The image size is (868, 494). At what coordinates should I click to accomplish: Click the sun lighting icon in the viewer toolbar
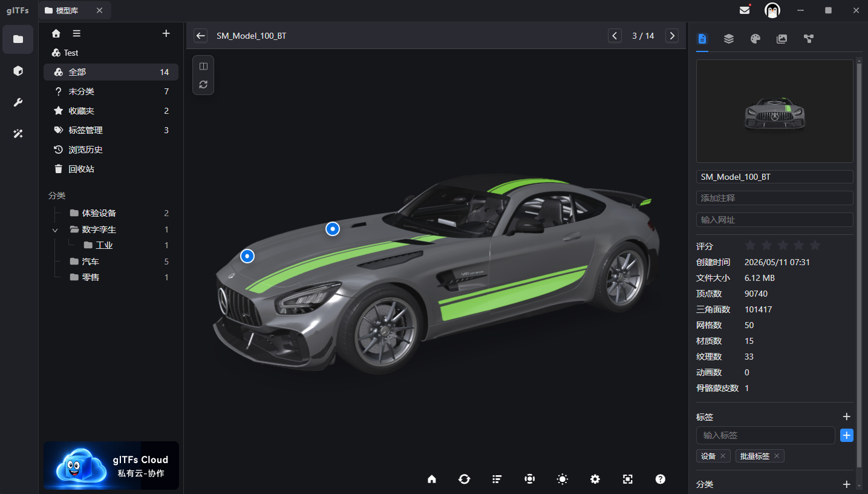[563, 479]
